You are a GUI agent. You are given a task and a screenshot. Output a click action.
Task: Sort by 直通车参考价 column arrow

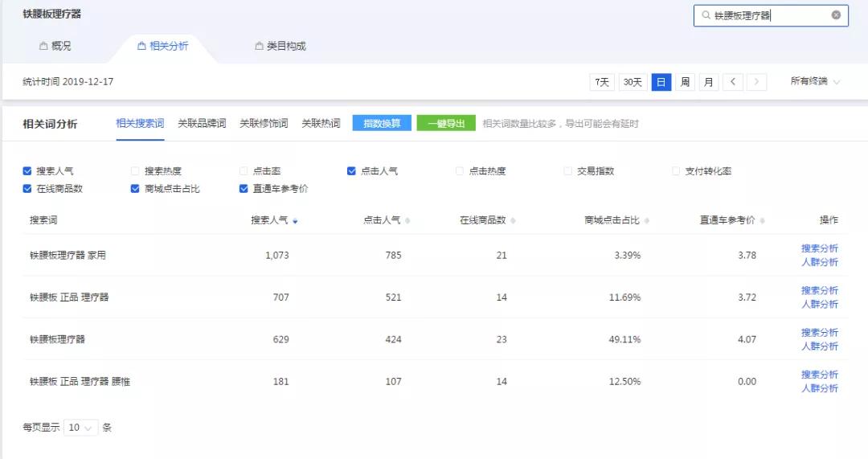[762, 221]
